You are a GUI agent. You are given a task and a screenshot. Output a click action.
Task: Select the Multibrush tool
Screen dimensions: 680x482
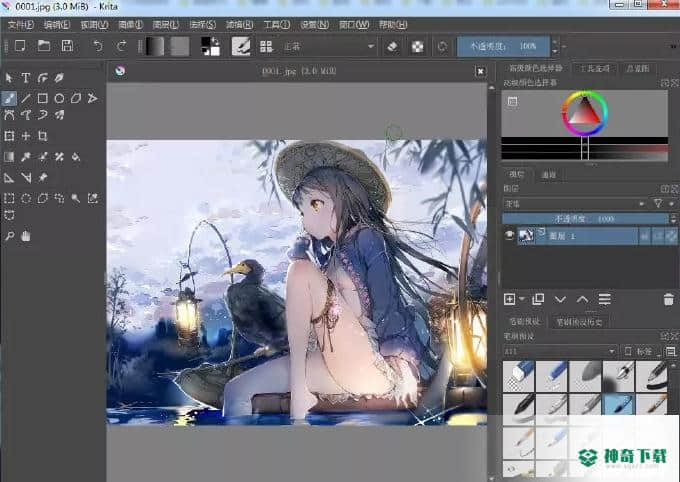59,115
